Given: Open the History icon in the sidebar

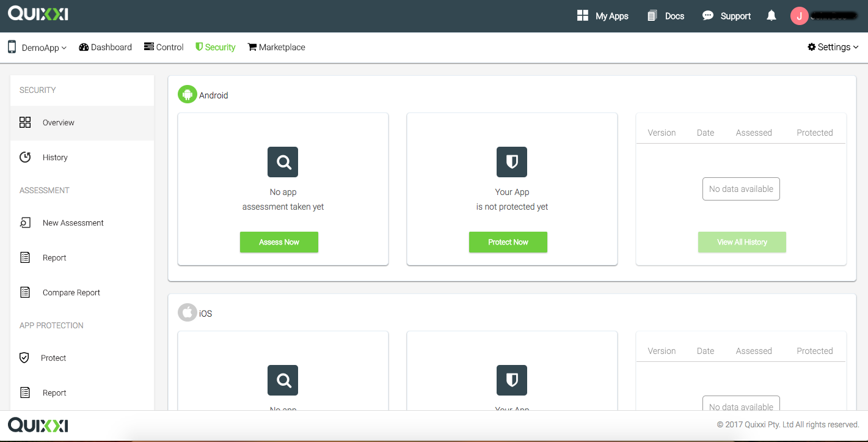Looking at the screenshot, I should (x=25, y=157).
